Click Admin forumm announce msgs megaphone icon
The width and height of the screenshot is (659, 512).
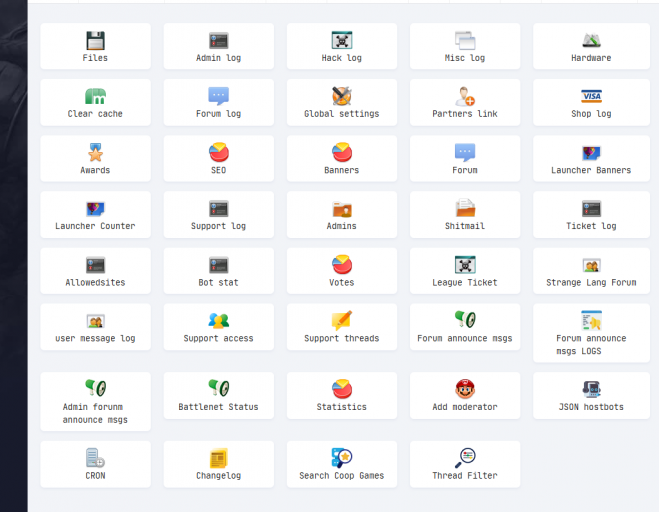pos(95,388)
